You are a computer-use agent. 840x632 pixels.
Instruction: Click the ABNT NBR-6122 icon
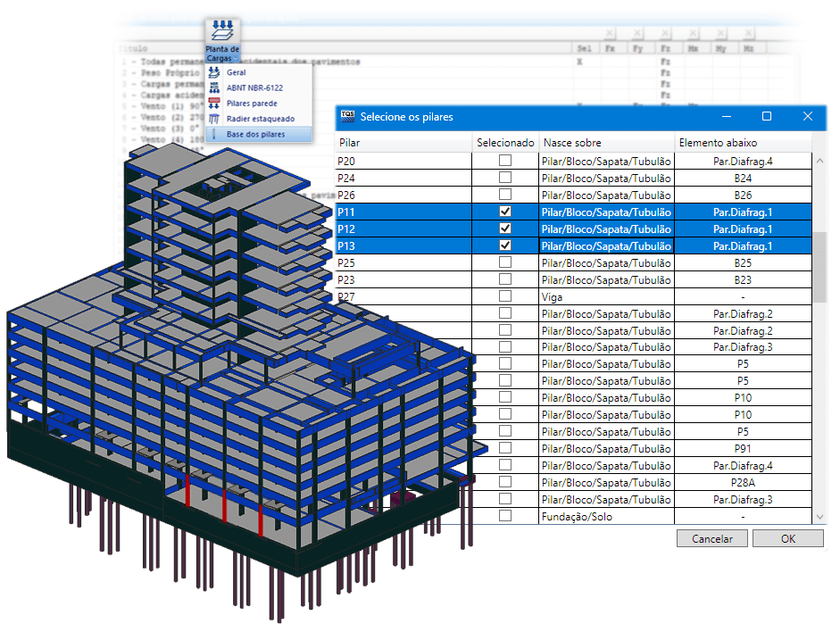pyautogui.click(x=214, y=87)
